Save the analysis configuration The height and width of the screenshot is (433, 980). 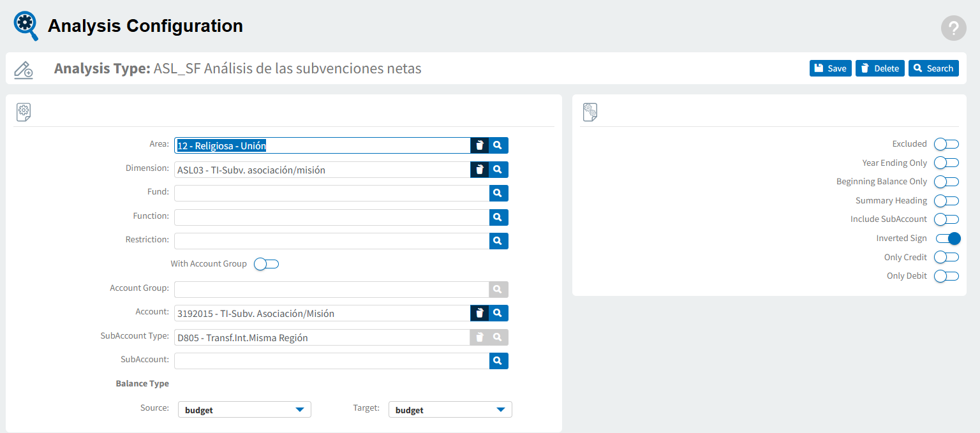(831, 68)
